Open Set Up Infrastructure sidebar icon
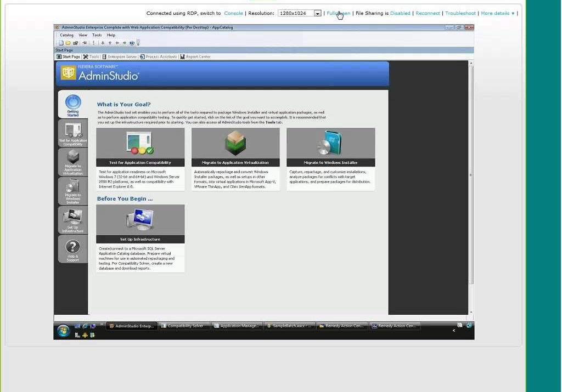The height and width of the screenshot is (392, 562). pyautogui.click(x=73, y=220)
